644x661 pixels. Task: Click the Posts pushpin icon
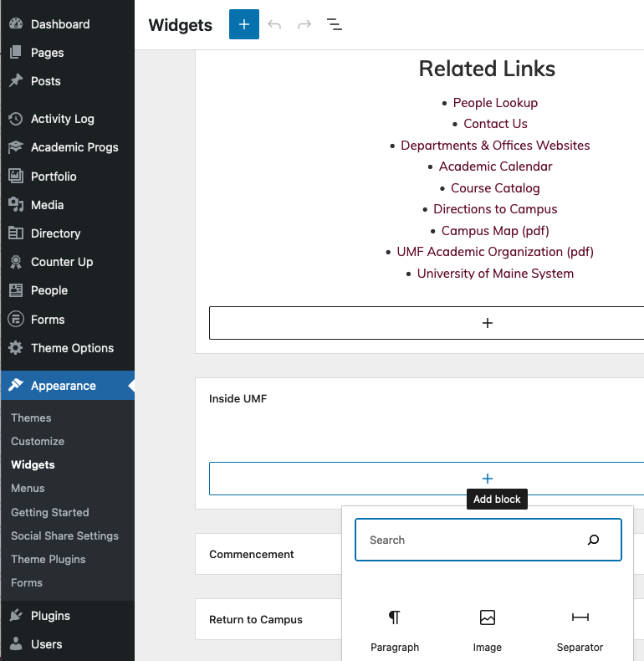pyautogui.click(x=16, y=80)
